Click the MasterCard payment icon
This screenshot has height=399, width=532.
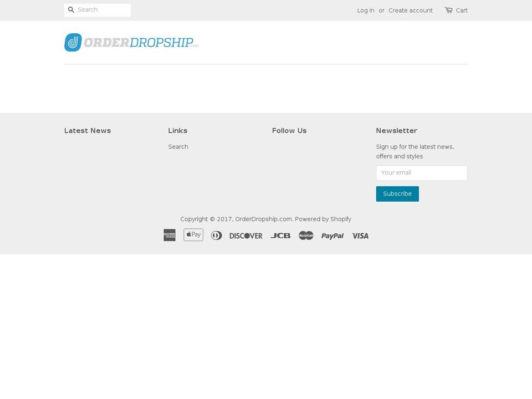(x=306, y=235)
